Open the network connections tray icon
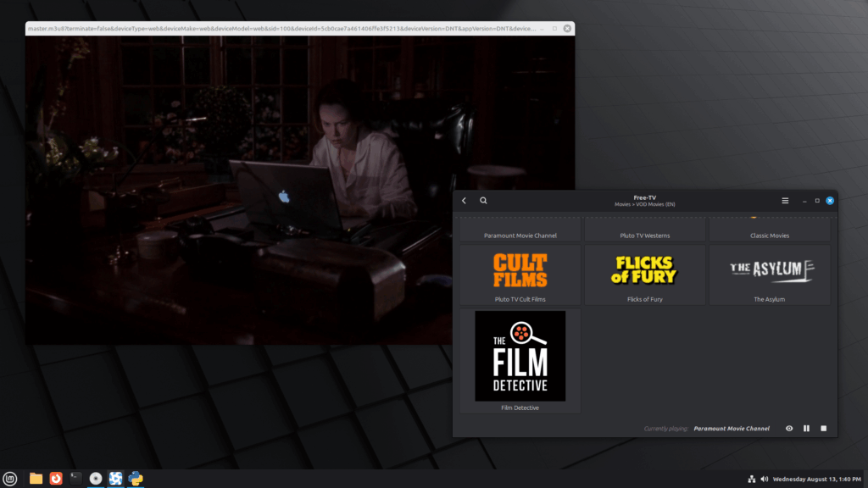868x488 pixels. pos(751,480)
